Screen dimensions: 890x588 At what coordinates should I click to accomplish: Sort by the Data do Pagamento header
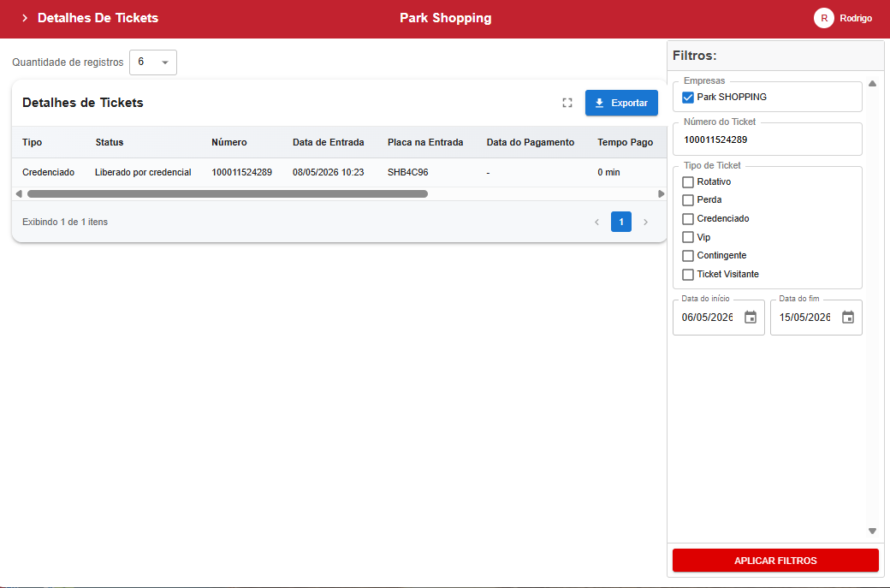pos(531,142)
